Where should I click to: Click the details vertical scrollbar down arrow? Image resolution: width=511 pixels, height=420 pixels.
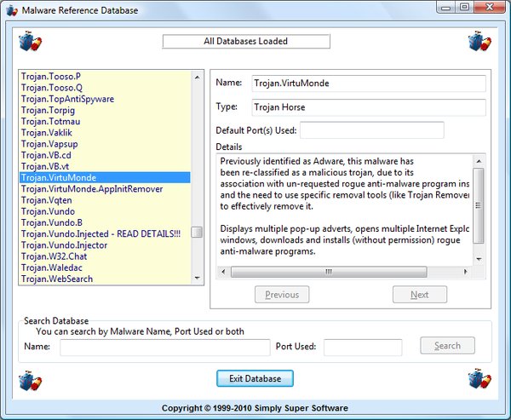(478, 259)
